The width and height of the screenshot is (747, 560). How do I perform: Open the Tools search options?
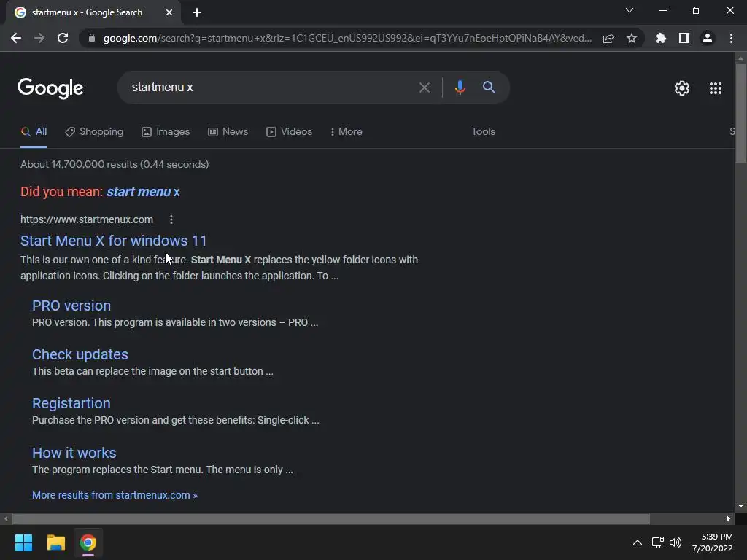point(483,132)
